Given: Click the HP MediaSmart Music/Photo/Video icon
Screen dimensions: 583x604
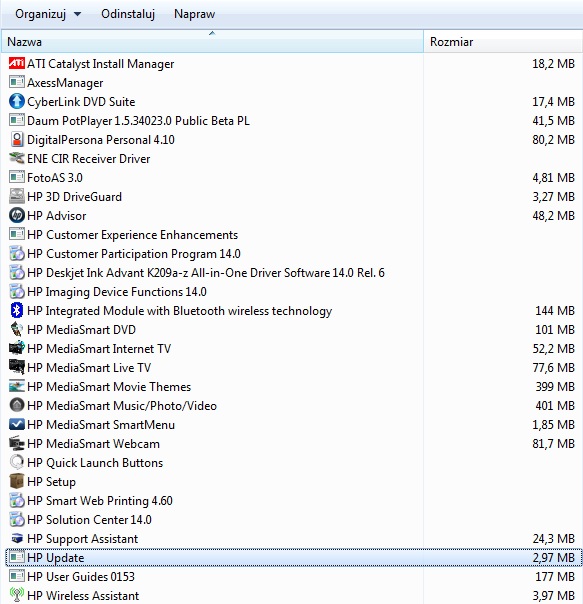Looking at the screenshot, I should tap(17, 405).
